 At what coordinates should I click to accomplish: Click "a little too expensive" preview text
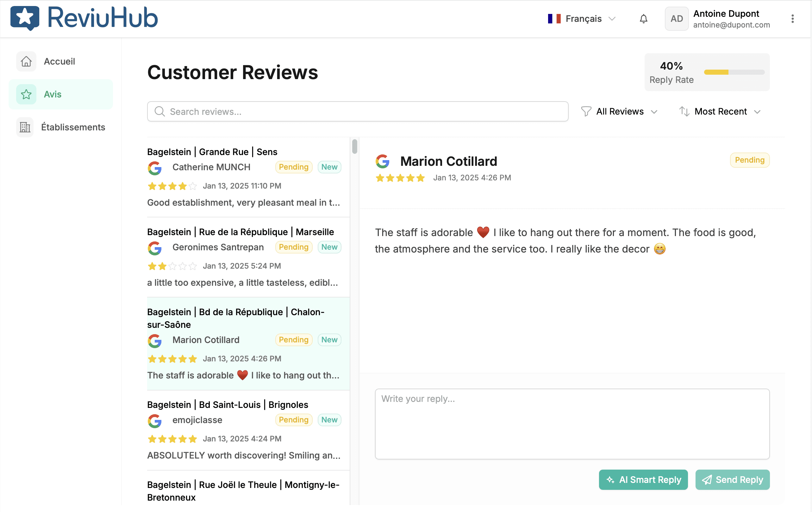click(242, 283)
